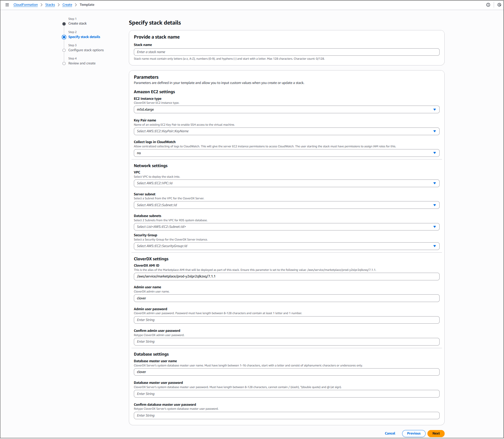Image resolution: width=504 pixels, height=439 pixels.
Task: Navigate to Stacks via the breadcrumb
Action: pyautogui.click(x=50, y=4)
